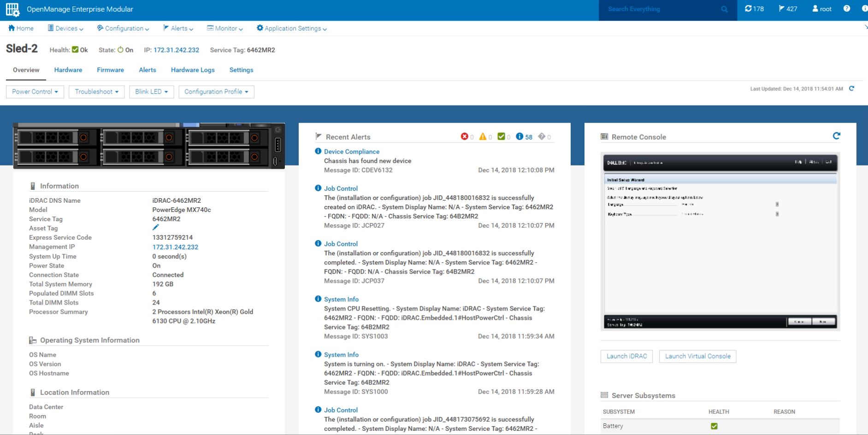Image resolution: width=868 pixels, height=435 pixels.
Task: Expand the Troubleshoot dropdown
Action: pos(97,92)
